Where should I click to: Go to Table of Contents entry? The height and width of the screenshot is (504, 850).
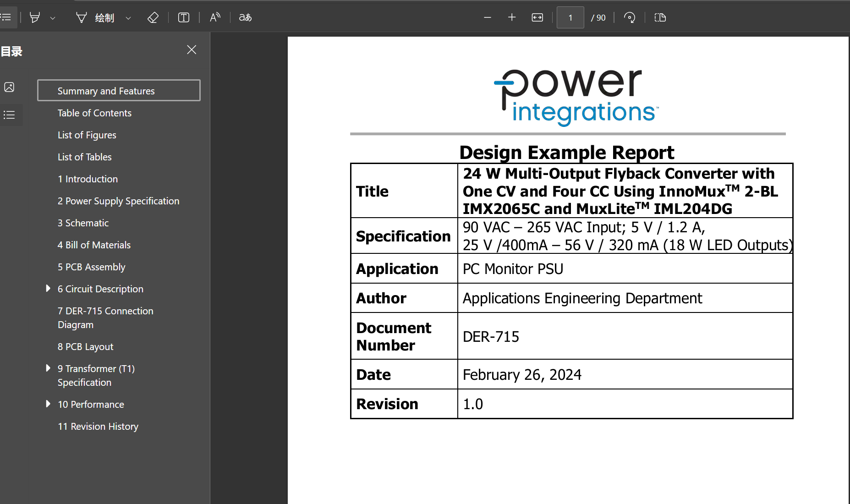point(94,113)
